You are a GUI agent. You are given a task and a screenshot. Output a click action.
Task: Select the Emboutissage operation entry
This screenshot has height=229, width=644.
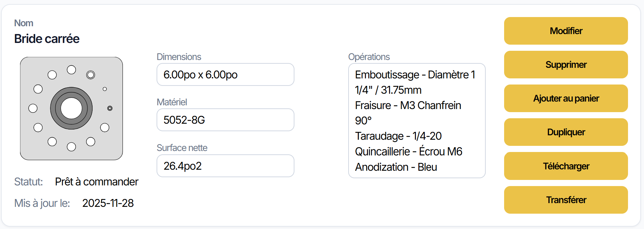415,82
